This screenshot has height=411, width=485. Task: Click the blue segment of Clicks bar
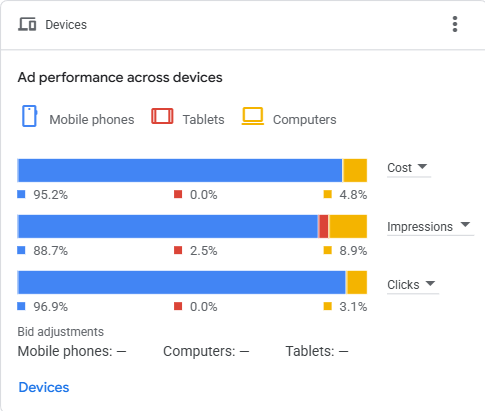point(181,282)
